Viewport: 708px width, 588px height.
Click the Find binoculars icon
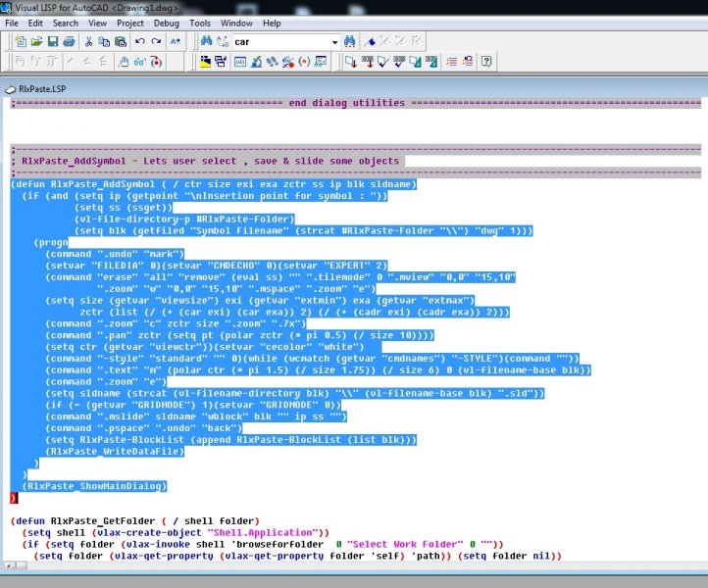click(206, 42)
